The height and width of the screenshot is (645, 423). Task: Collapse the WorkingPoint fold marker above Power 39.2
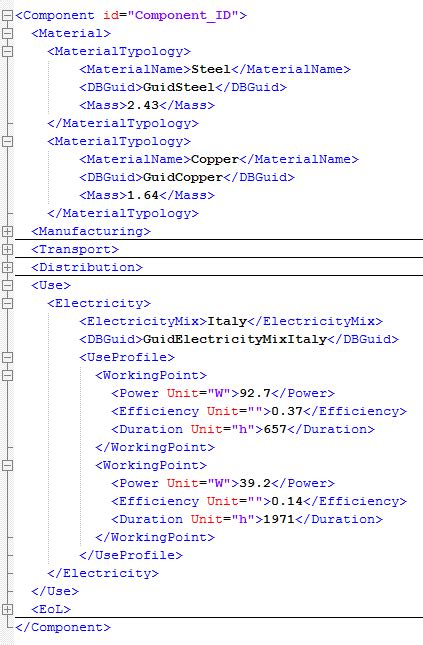tap(7, 465)
